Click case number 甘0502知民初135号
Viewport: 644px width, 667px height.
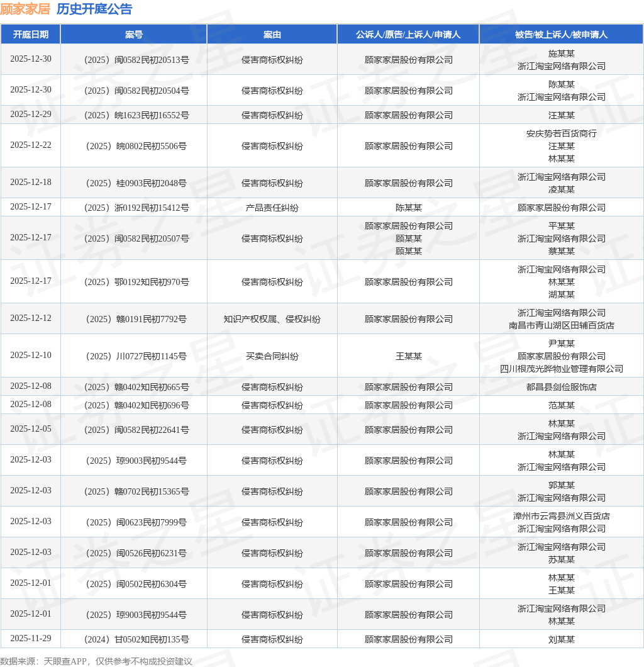click(x=136, y=639)
